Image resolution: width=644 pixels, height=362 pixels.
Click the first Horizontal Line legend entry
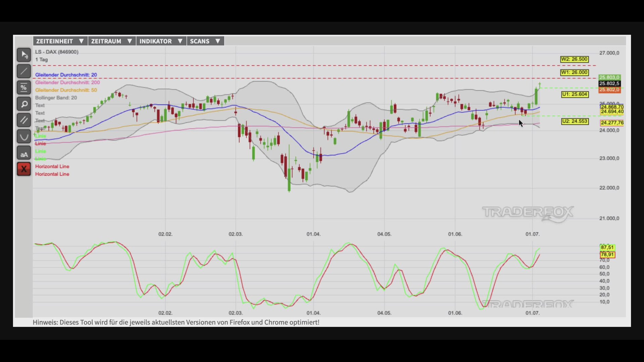52,167
